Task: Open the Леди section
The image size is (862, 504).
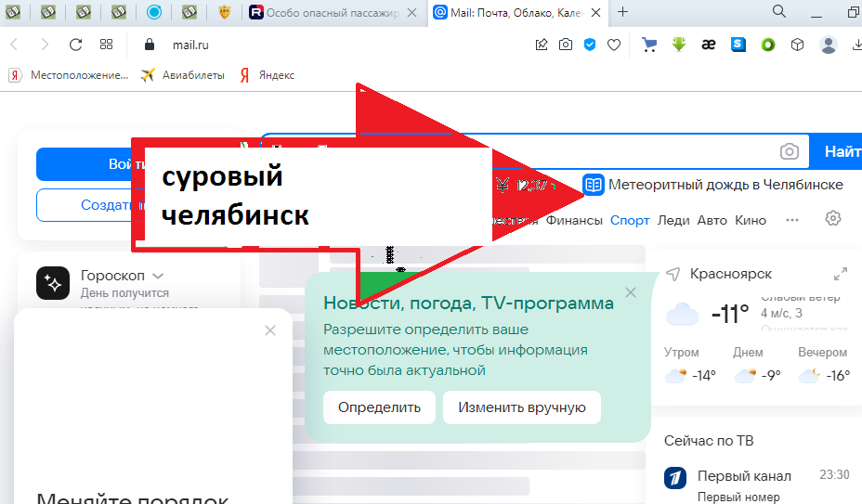Action: tap(673, 220)
